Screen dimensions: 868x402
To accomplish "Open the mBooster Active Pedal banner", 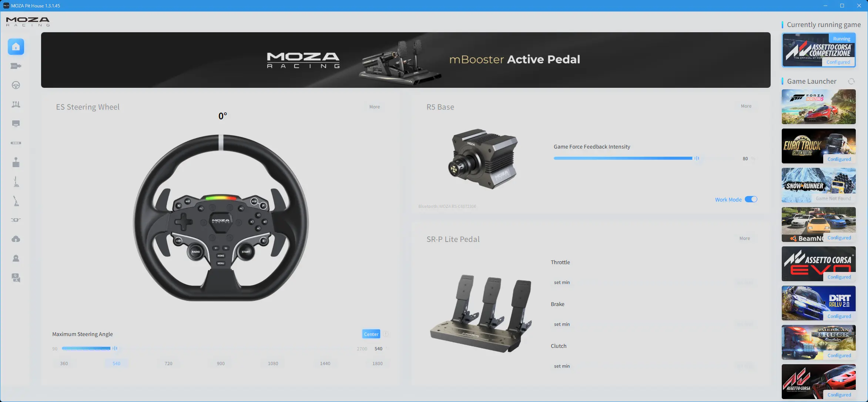I will click(x=406, y=60).
